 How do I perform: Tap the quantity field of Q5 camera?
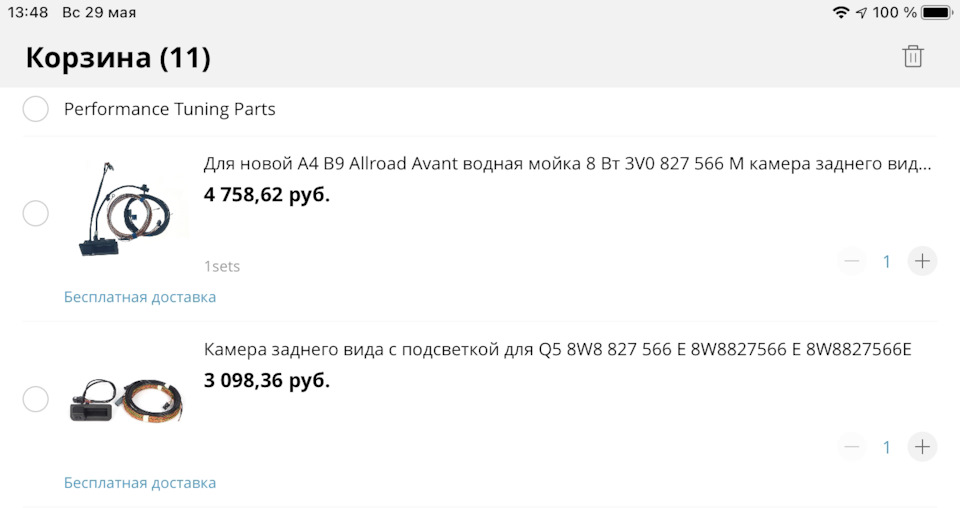[886, 447]
